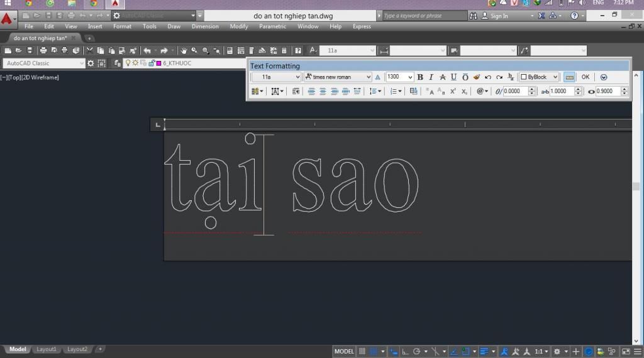The width and height of the screenshot is (644, 358).
Task: Cut selection with the scissors icon
Action: coord(89,50)
